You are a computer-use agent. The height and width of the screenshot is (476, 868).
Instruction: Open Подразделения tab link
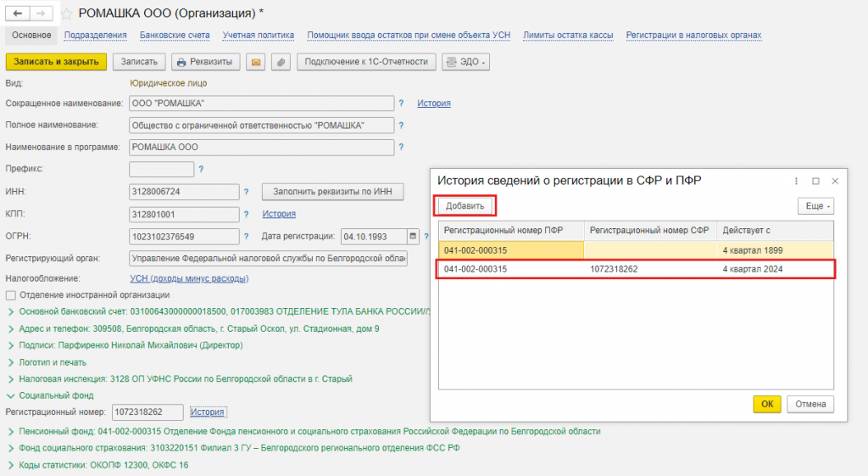(95, 36)
